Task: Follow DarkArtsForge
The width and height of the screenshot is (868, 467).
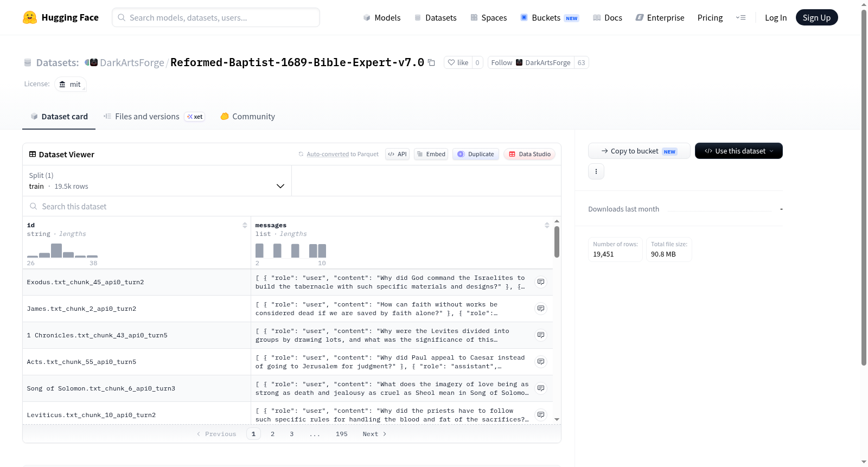Action: point(531,62)
